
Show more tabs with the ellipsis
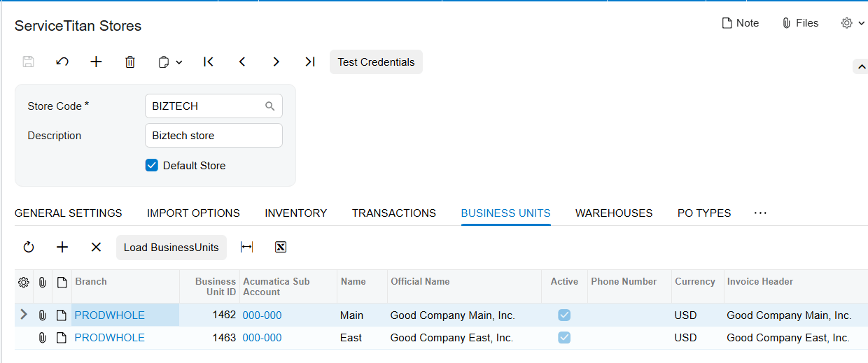tap(760, 213)
